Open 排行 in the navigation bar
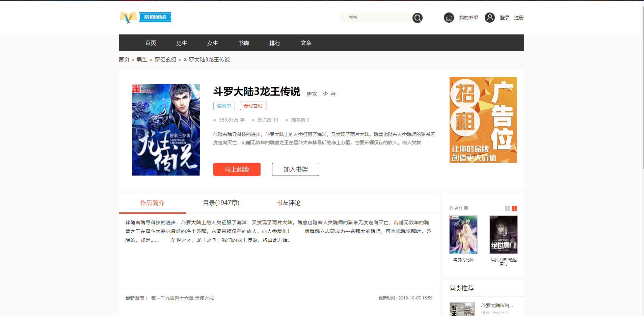 (275, 43)
